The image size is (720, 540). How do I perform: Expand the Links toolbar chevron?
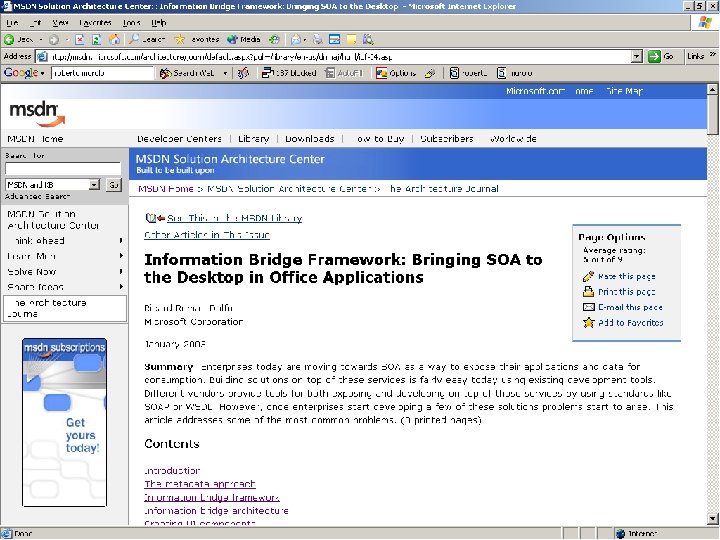(712, 55)
